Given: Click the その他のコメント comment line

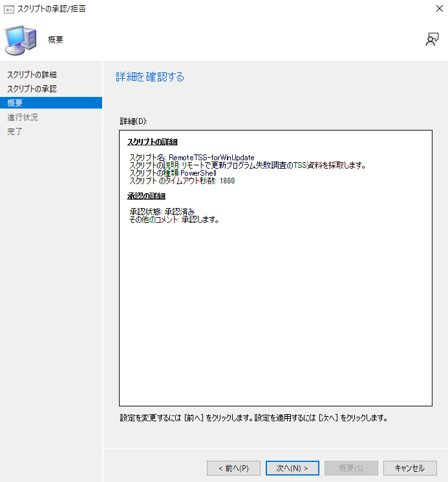Looking at the screenshot, I should click(x=174, y=220).
